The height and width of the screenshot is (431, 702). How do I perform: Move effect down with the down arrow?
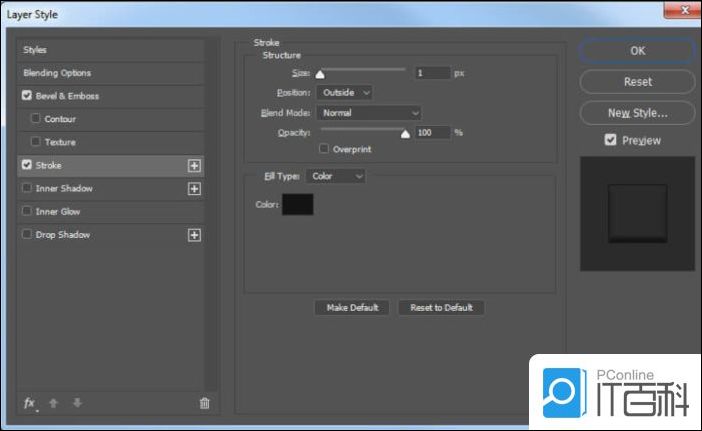77,403
